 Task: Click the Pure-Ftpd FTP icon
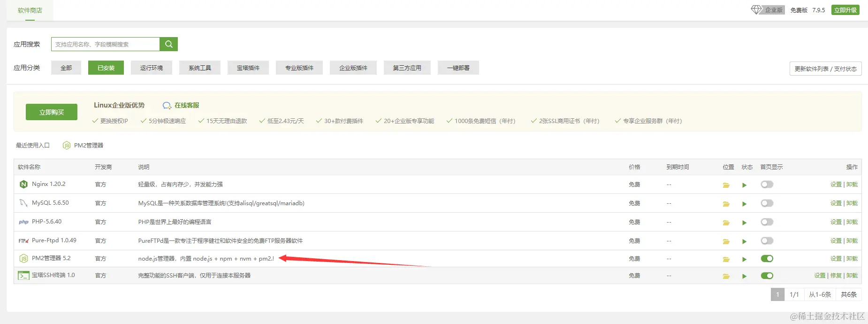(x=23, y=240)
